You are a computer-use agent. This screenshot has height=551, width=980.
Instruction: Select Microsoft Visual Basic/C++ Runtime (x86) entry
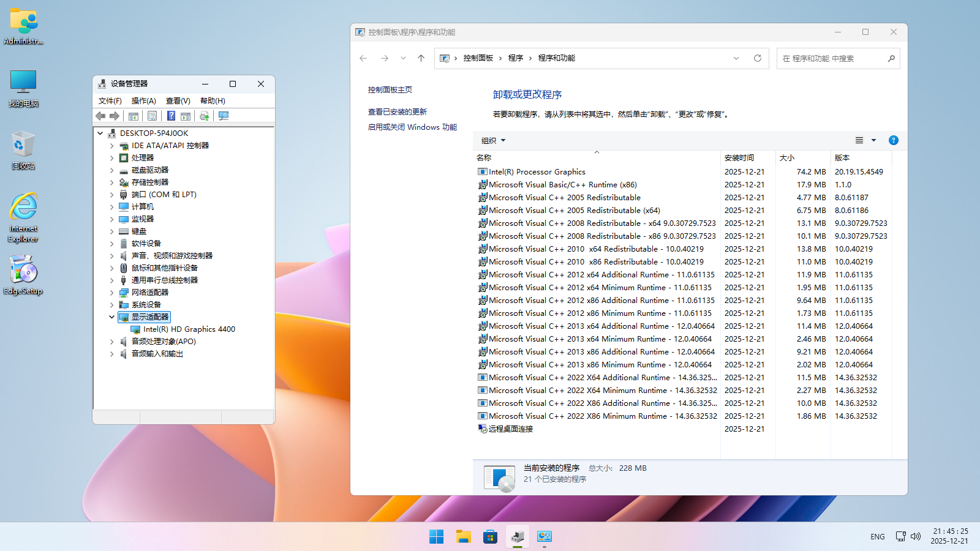563,185
